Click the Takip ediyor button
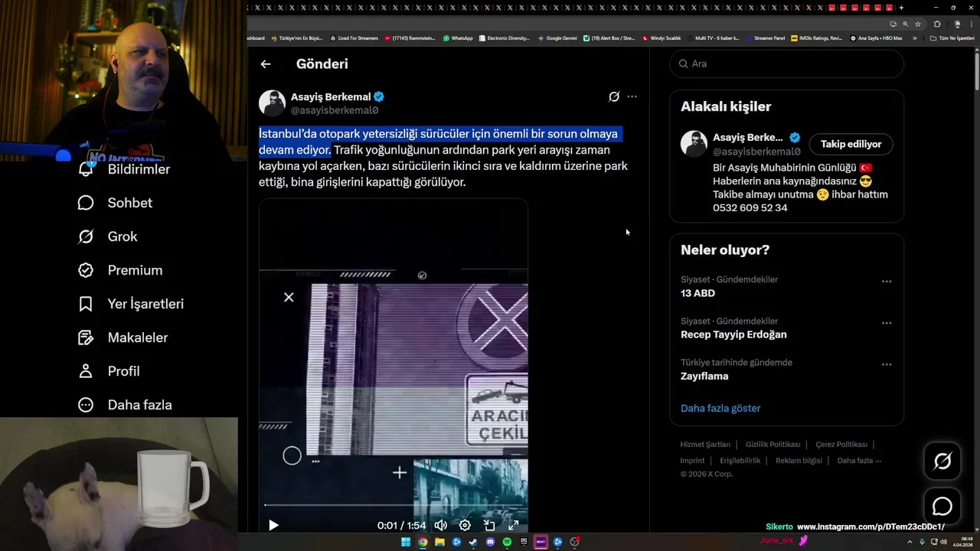The height and width of the screenshot is (551, 980). 851,144
